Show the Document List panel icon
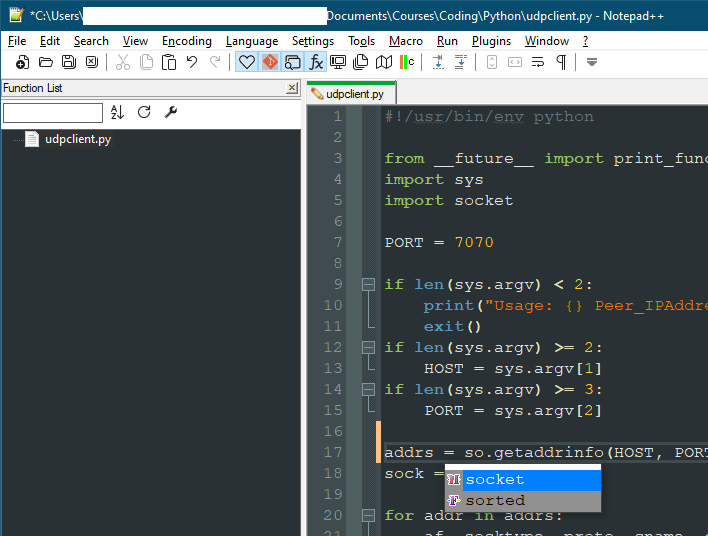 (360, 62)
